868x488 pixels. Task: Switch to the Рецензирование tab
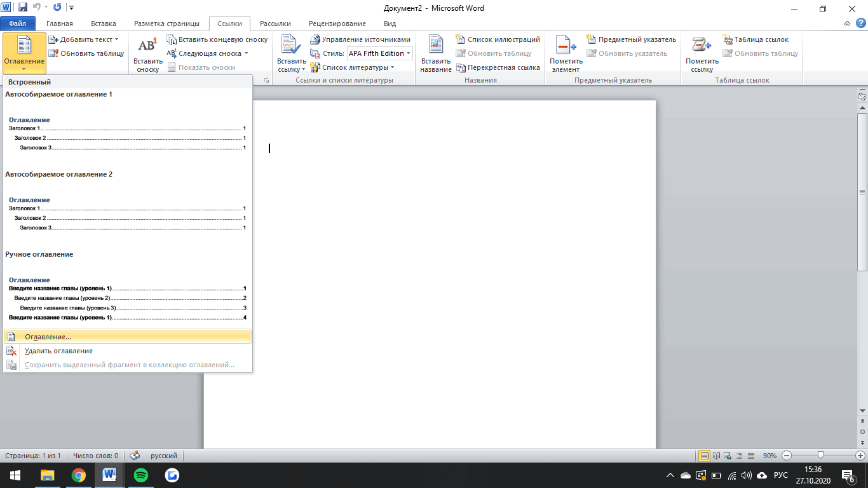[x=337, y=24]
